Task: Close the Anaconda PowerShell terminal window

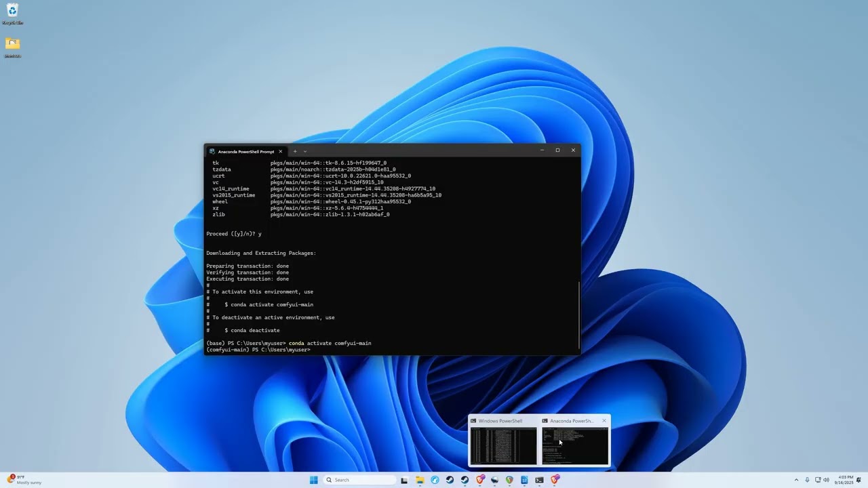Action: tap(573, 150)
